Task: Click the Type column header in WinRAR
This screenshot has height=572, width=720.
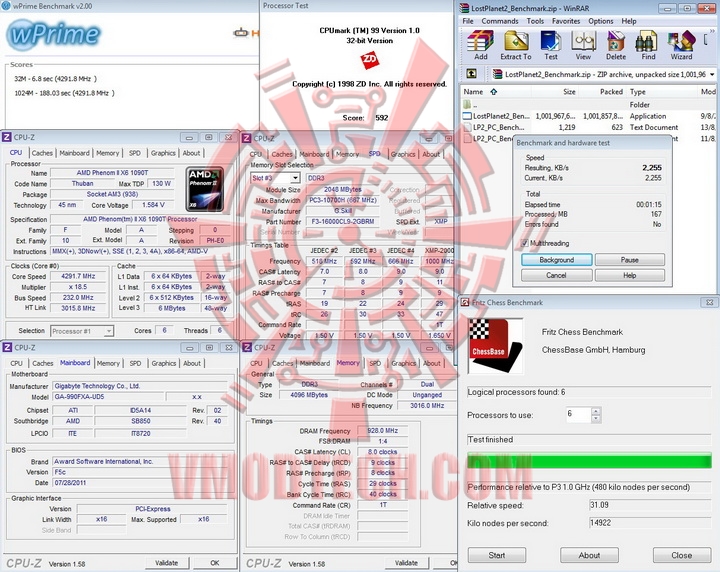Action: (x=637, y=92)
